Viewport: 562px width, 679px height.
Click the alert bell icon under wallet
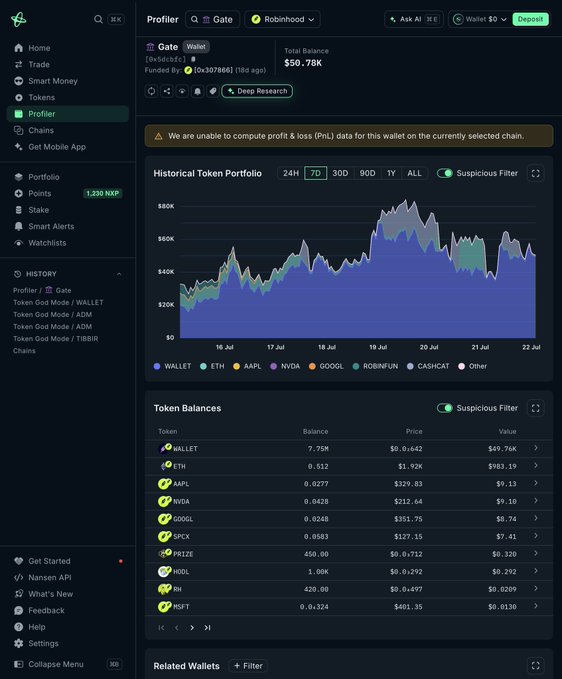click(x=197, y=91)
